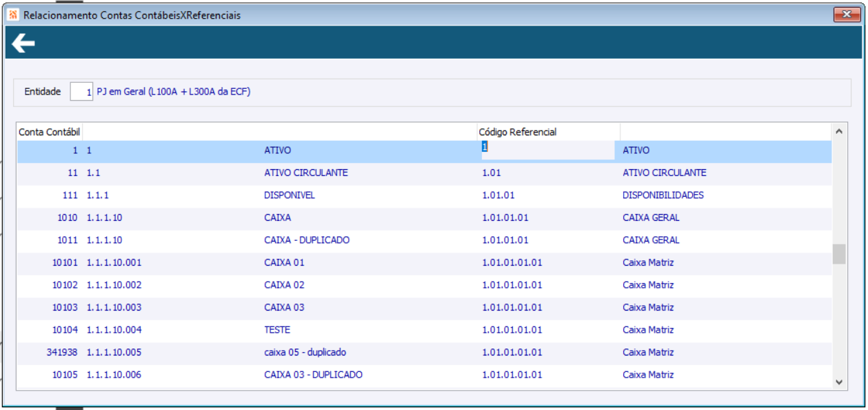Screen dimensions: 868x410
Task: Click the Entidade number input field
Action: point(81,92)
